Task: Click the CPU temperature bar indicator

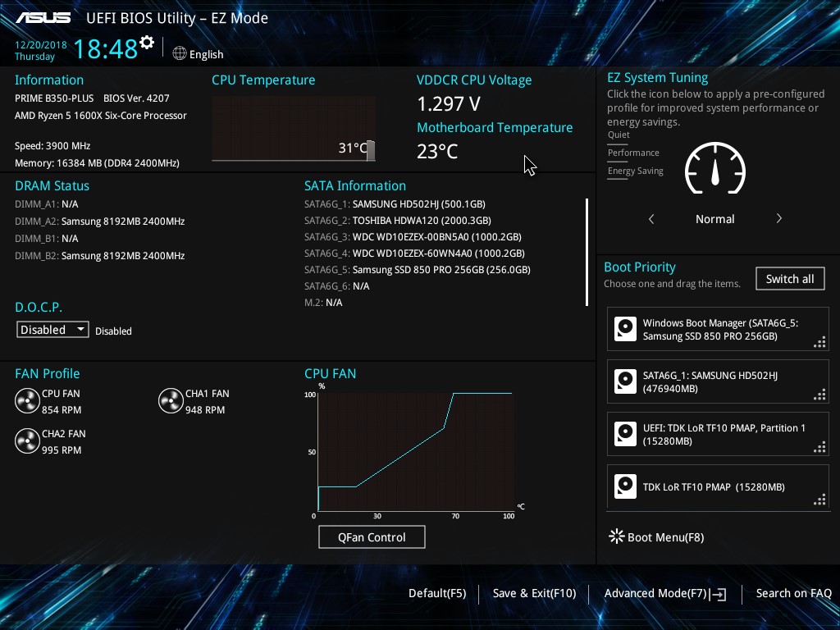Action: 371,151
